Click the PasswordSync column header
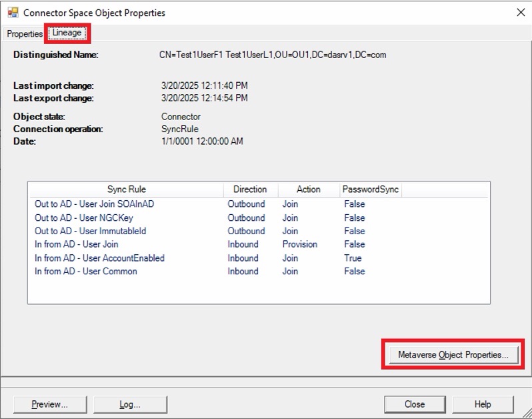Screen dimensions: 532x419 (371, 189)
